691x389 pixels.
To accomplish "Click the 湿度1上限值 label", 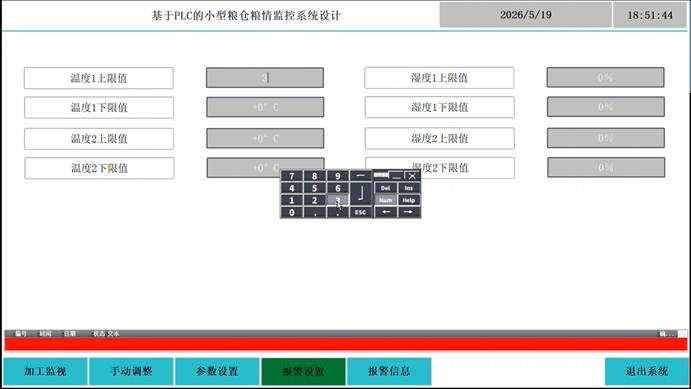I will coord(439,78).
